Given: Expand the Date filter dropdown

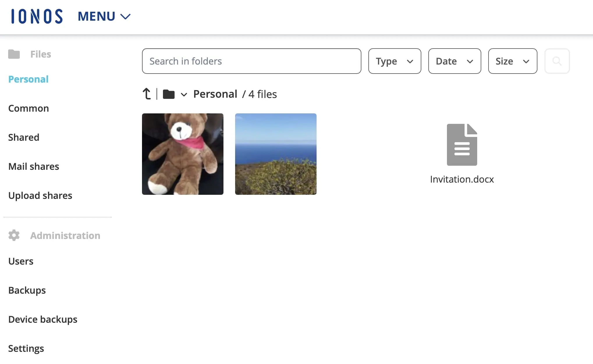Looking at the screenshot, I should 454,61.
